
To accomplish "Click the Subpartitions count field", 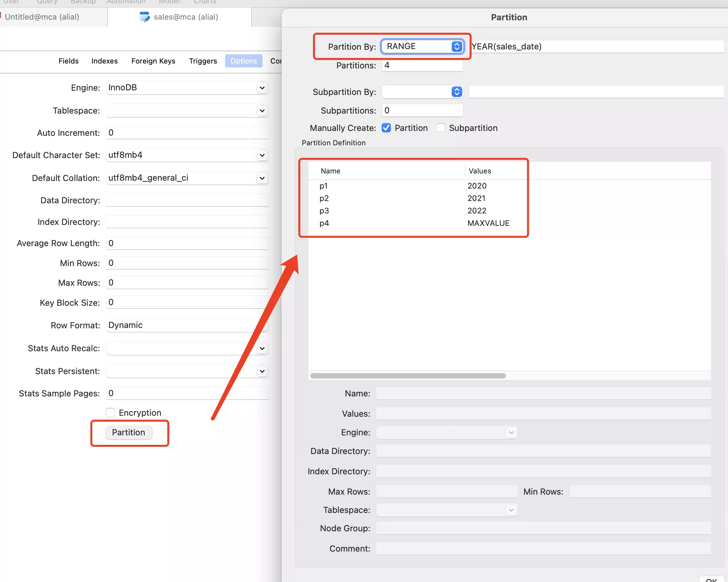I will pos(422,110).
